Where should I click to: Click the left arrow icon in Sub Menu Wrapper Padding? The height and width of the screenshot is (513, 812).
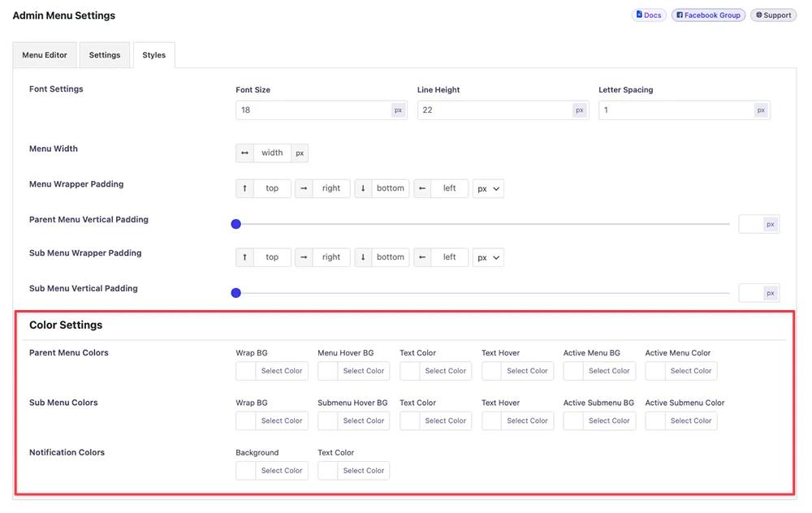click(422, 257)
